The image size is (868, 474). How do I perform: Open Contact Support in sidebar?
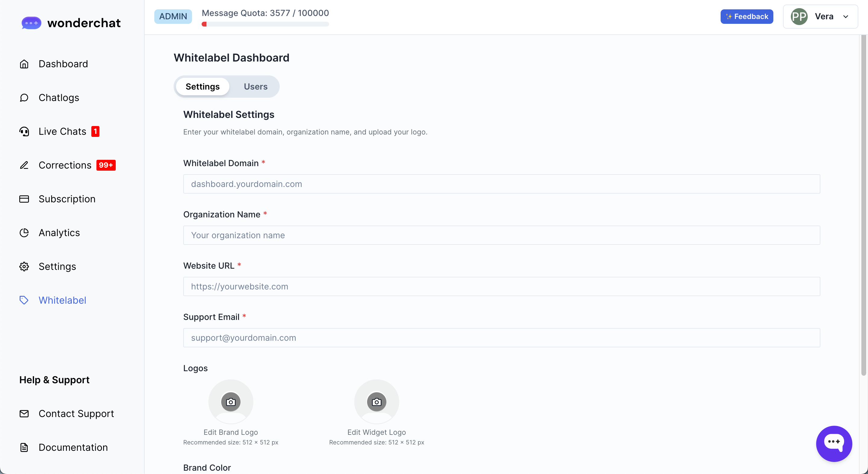pos(76,414)
